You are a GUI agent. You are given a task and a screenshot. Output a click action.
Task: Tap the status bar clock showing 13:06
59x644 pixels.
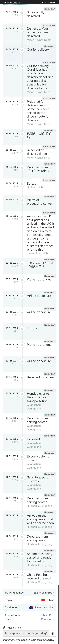(6, 2)
